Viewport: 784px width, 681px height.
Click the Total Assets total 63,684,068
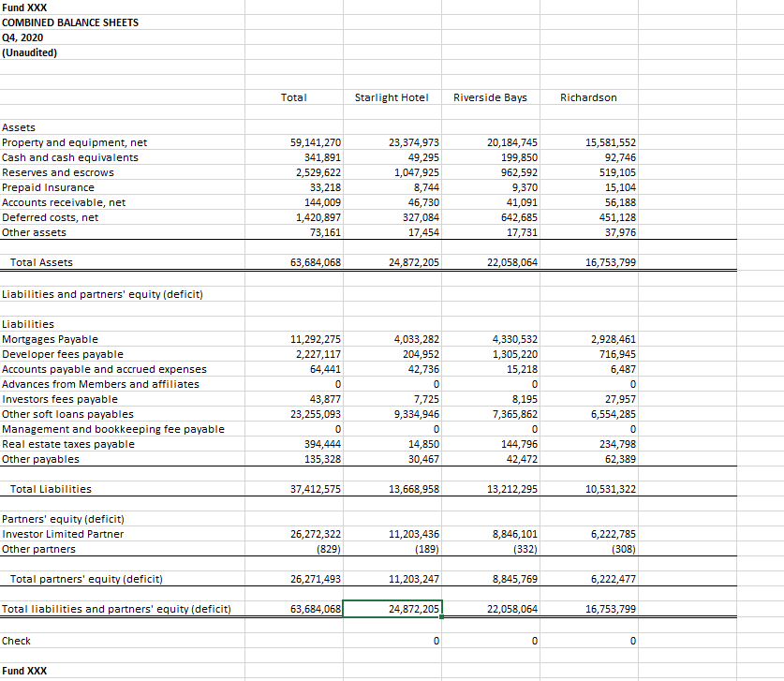point(316,262)
